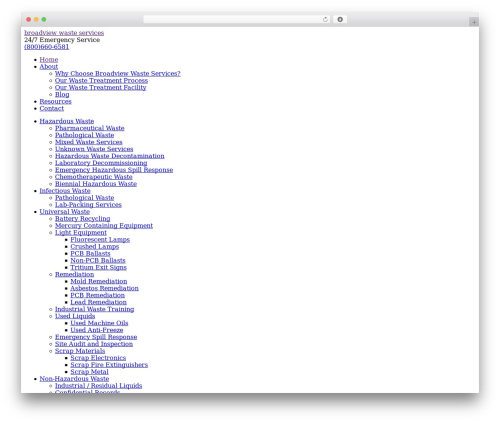Open the Emergency Spill Response link
The image size is (500, 423).
pos(96,338)
